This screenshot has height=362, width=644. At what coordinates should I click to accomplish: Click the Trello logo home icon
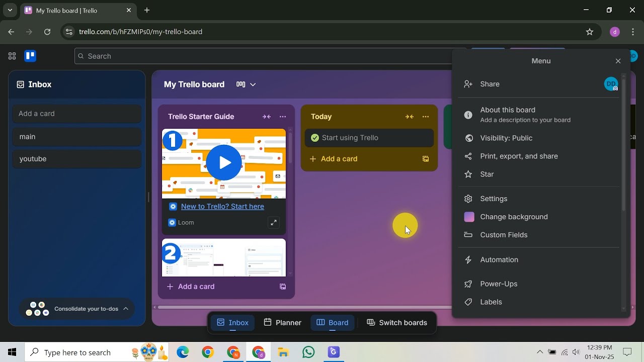click(30, 56)
